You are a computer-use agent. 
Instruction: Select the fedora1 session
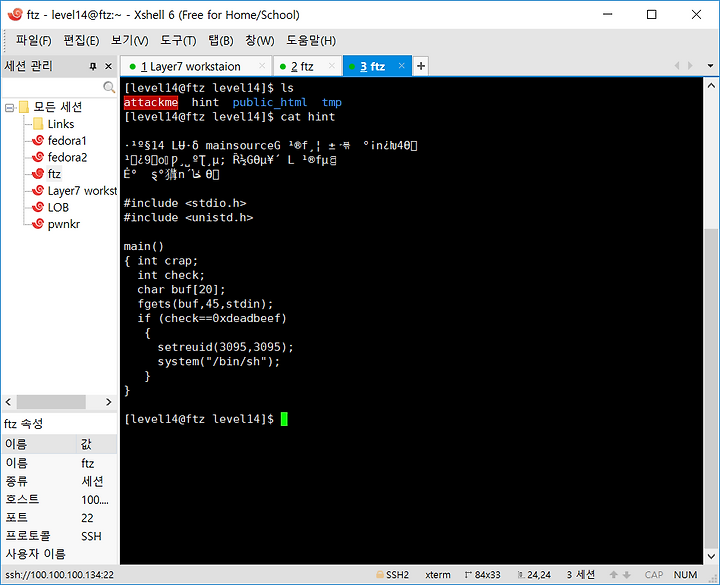(67, 141)
